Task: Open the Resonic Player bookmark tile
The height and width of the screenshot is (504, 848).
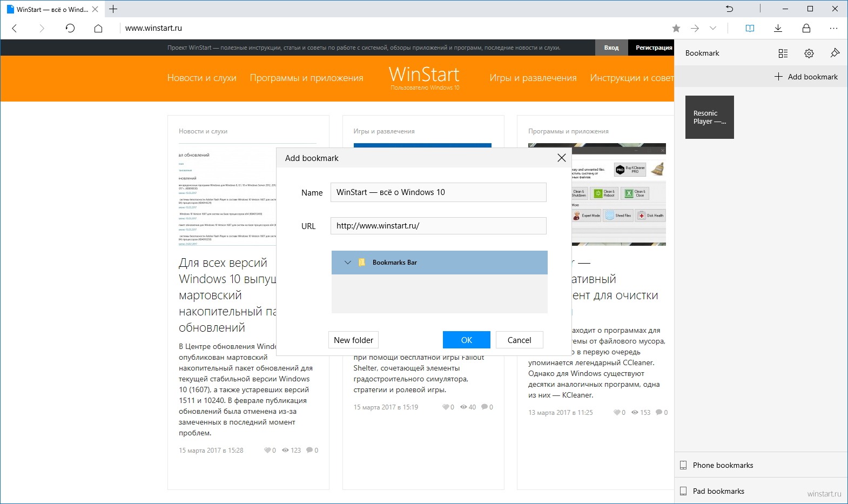Action: click(709, 117)
